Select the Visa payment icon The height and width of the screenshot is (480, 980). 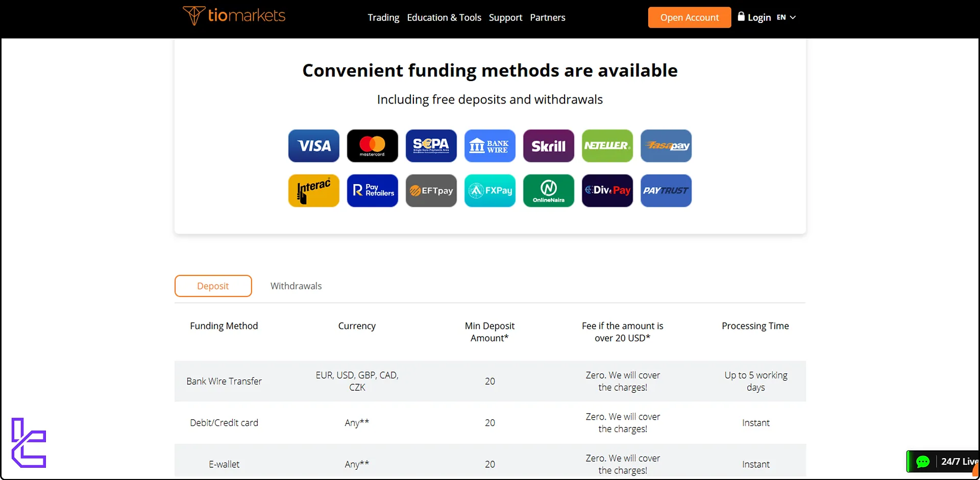pos(314,146)
